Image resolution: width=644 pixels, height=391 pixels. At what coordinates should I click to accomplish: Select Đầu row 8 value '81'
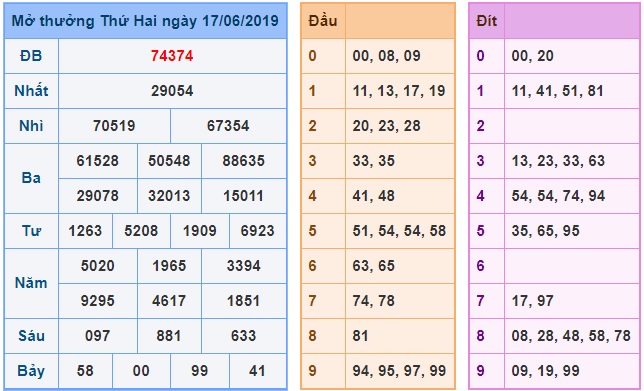[x=361, y=336]
